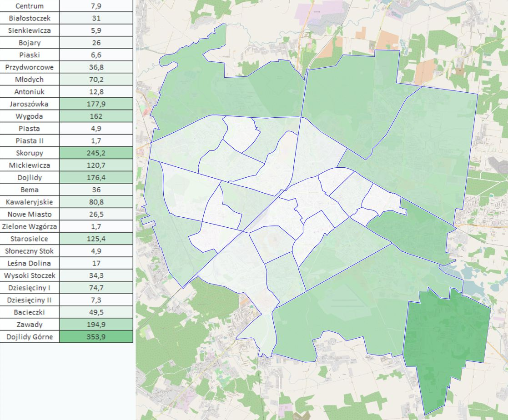Image resolution: width=508 pixels, height=420 pixels.
Task: Select the Piaski name cell
Action: point(30,55)
